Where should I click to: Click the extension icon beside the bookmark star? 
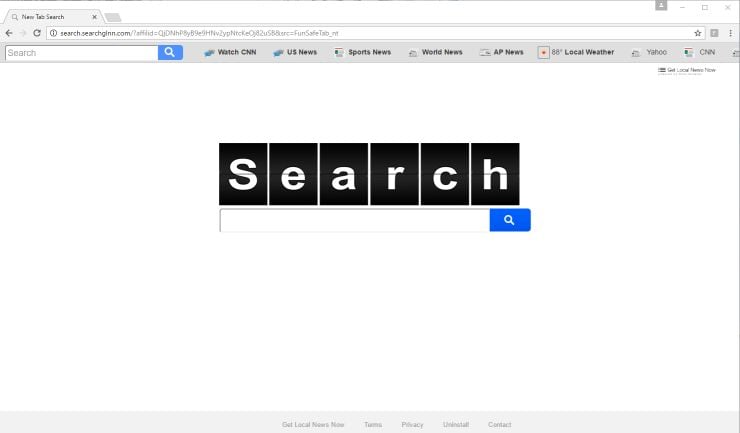tap(714, 33)
